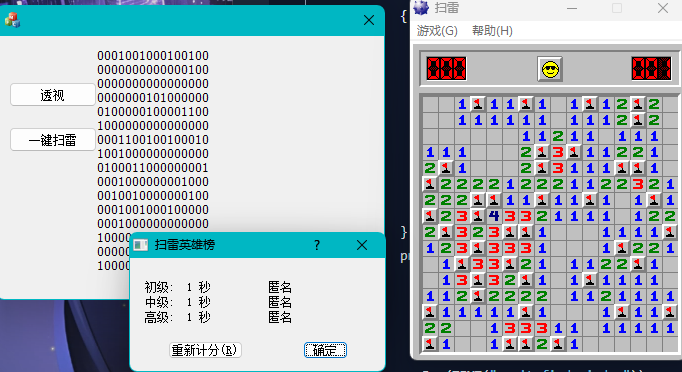682x372 pixels.
Task: Click the mine counter showing 000
Action: click(446, 69)
